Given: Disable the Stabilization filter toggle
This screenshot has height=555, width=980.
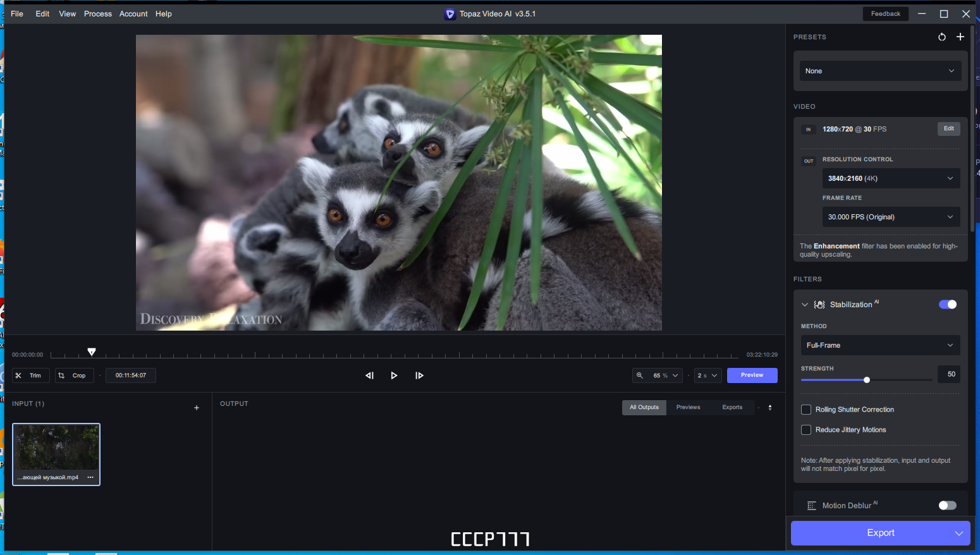Looking at the screenshot, I should 947,305.
